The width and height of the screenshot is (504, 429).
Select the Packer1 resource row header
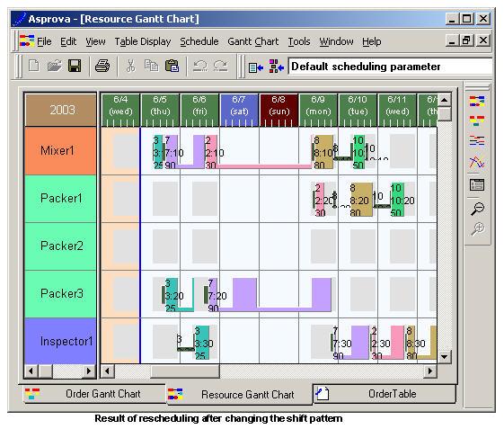[60, 198]
